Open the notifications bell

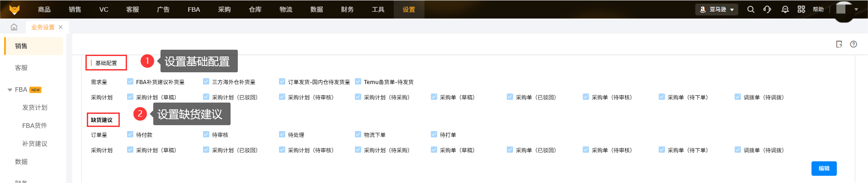785,9
